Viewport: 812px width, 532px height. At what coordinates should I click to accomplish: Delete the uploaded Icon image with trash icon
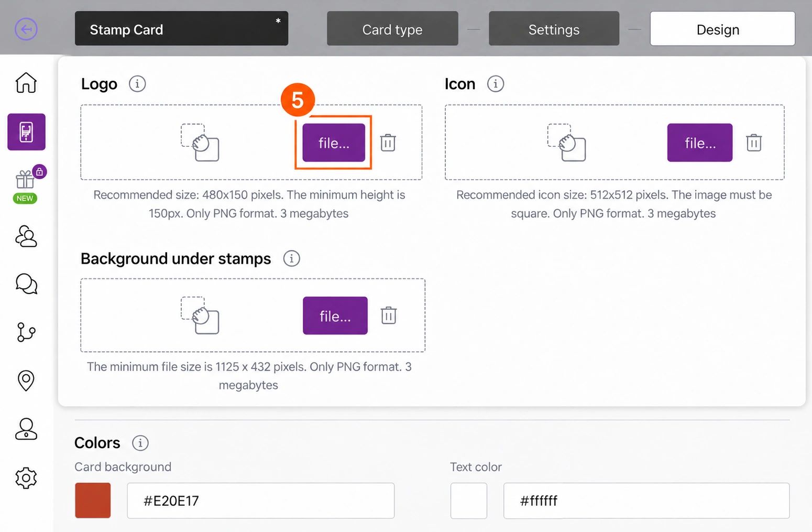click(x=754, y=143)
